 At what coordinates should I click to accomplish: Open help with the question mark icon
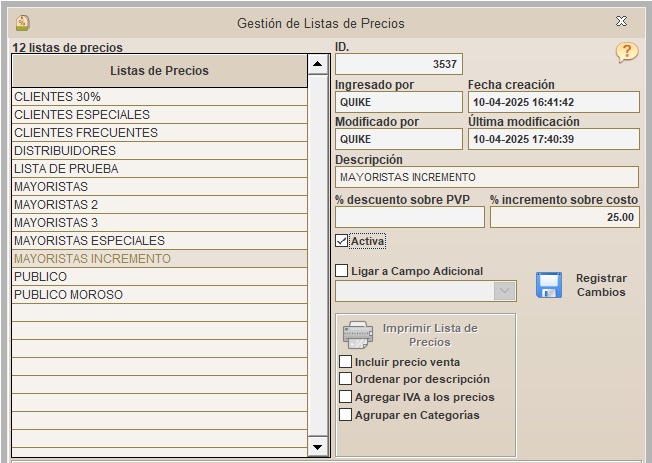627,52
